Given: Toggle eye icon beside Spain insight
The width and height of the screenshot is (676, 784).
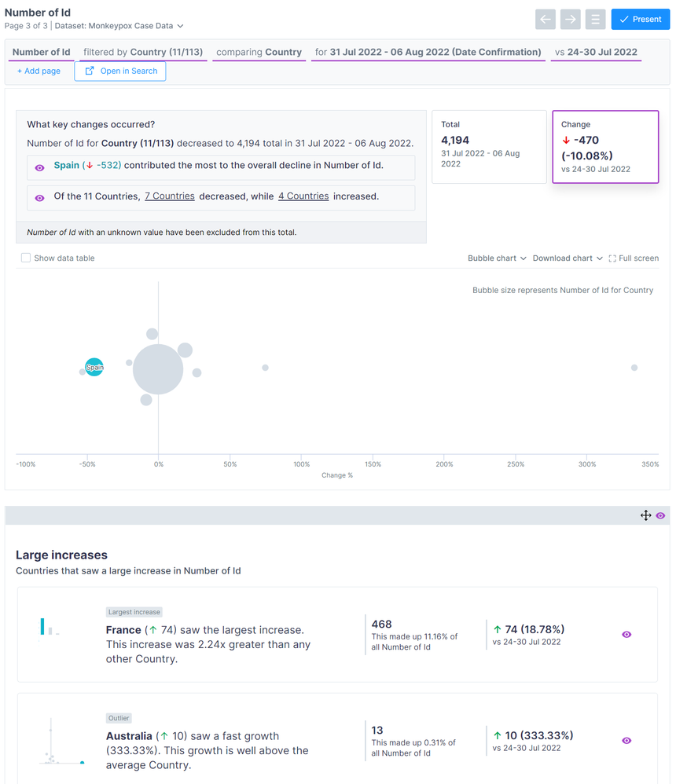Looking at the screenshot, I should [40, 167].
